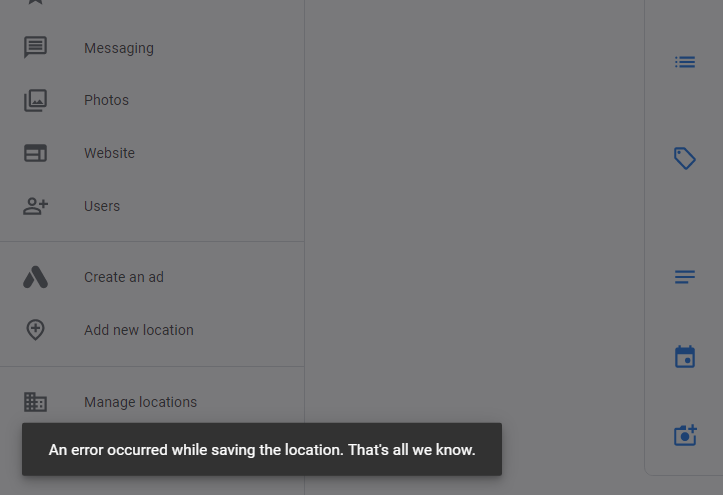Open Messaging from the sidebar
Screen dimensions: 723x495
[152, 48]
